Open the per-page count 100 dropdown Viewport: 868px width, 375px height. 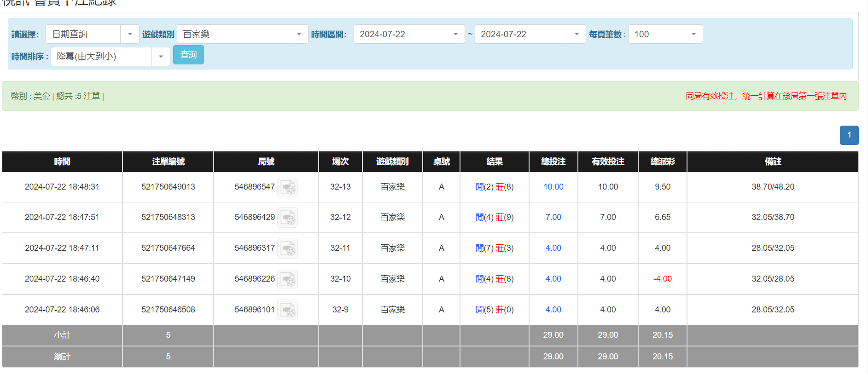coord(693,35)
